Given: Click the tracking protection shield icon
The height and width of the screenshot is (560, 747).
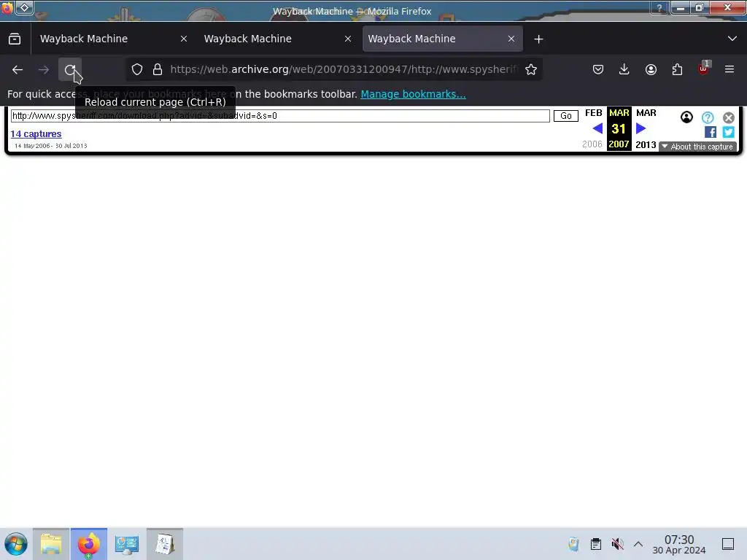Looking at the screenshot, I should pyautogui.click(x=137, y=69).
